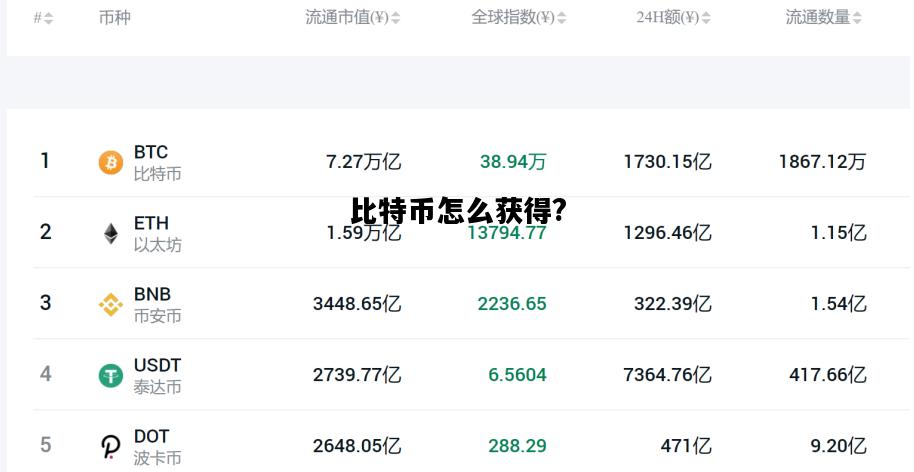Click BNB market cap 3448.65亿
914x472 pixels.
coord(357,304)
